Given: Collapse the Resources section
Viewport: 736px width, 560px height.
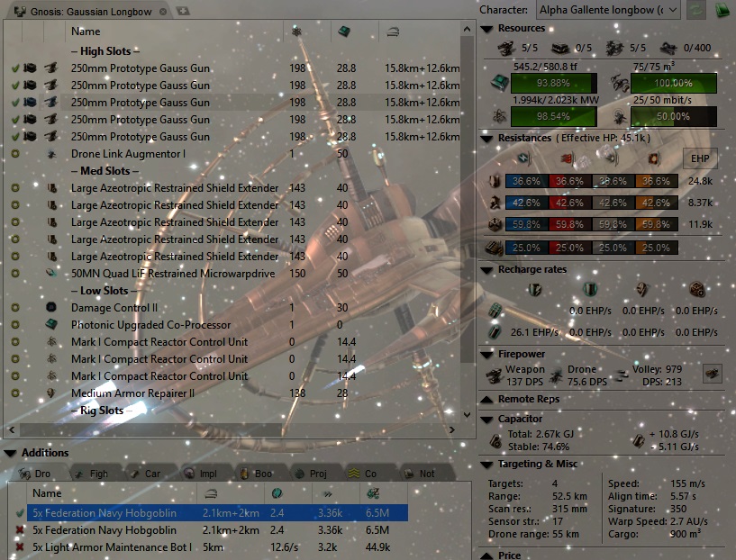Looking at the screenshot, I should tap(486, 29).
